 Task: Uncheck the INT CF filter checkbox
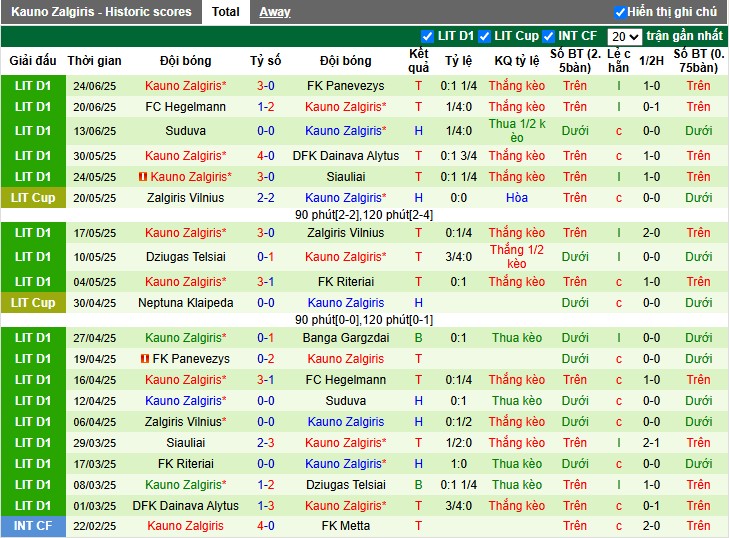tap(549, 36)
